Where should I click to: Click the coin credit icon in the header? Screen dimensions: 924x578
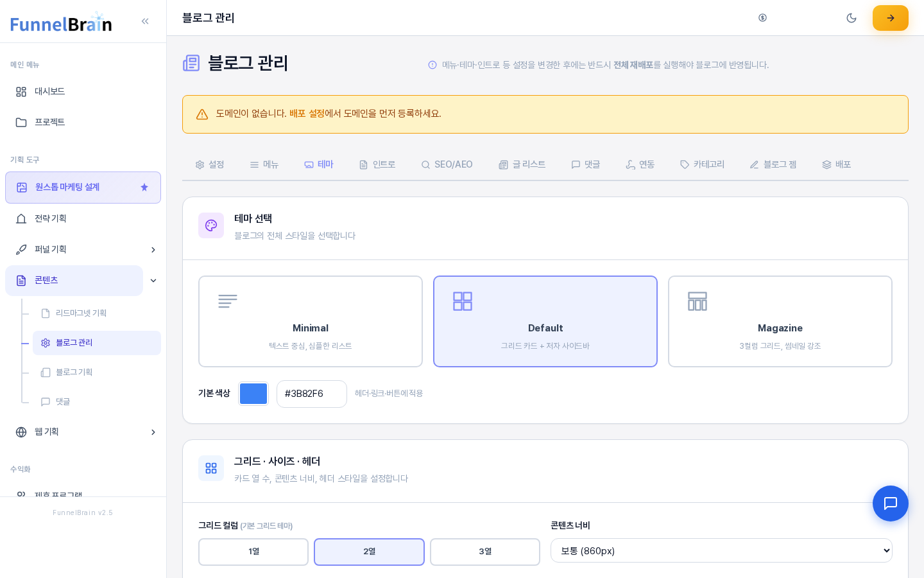point(762,18)
